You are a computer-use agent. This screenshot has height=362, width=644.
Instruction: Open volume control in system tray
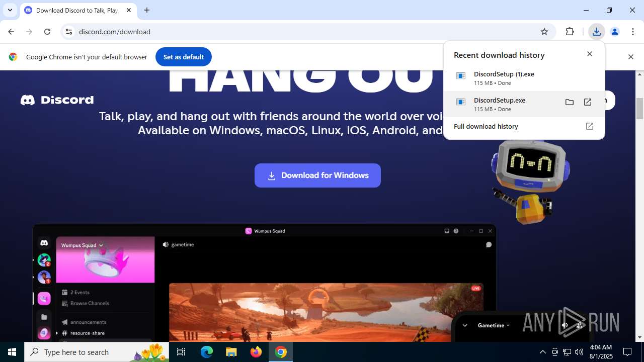point(579,352)
